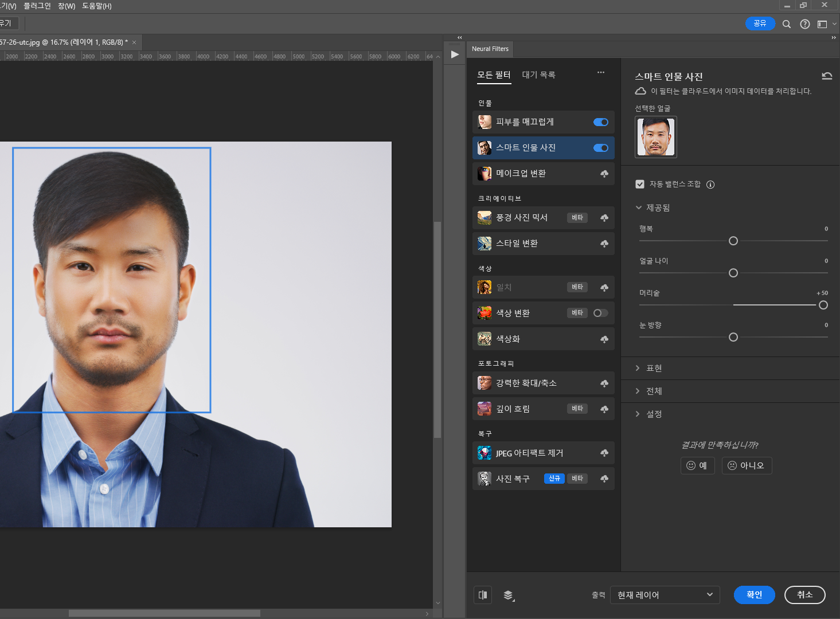Click the JPEG 아티팩트 제거 thumbnail icon

click(485, 453)
